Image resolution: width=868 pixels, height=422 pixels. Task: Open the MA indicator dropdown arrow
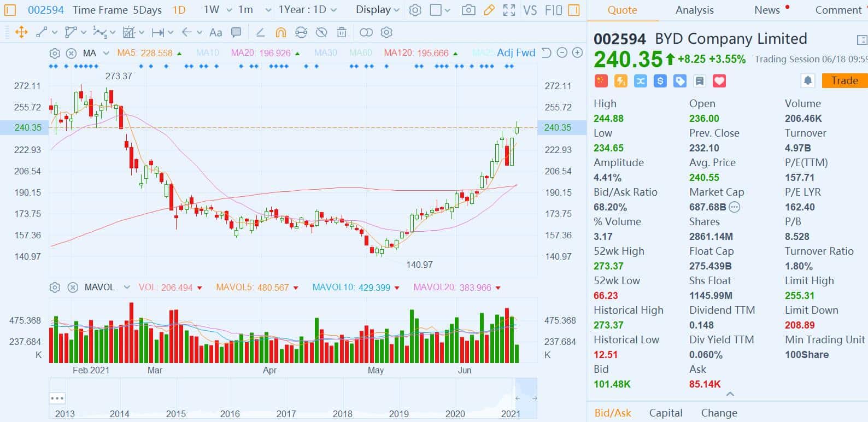coord(106,53)
